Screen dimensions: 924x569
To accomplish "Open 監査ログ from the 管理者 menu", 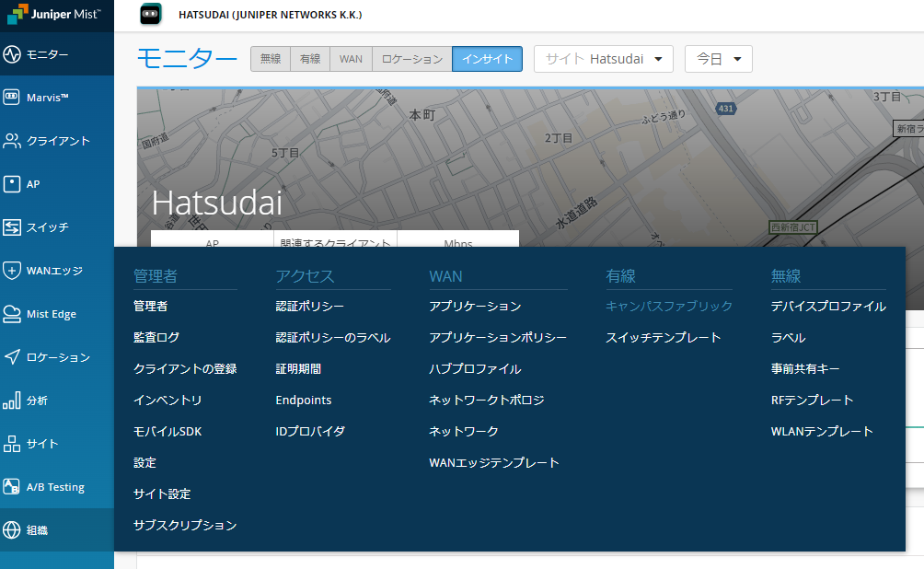I will coord(156,338).
